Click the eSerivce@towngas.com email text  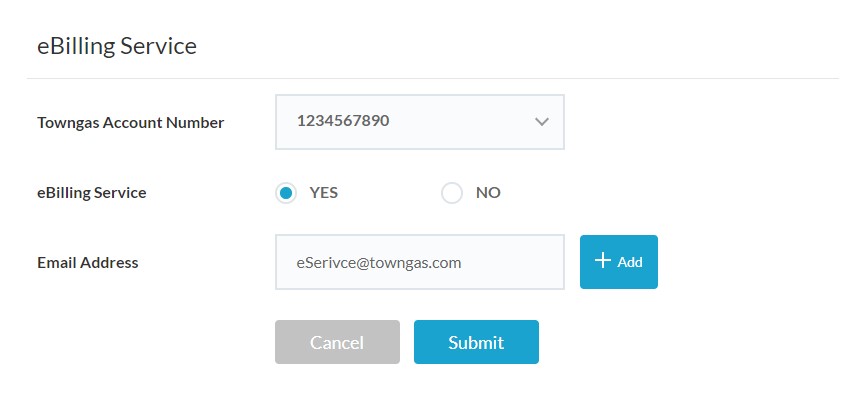(378, 262)
